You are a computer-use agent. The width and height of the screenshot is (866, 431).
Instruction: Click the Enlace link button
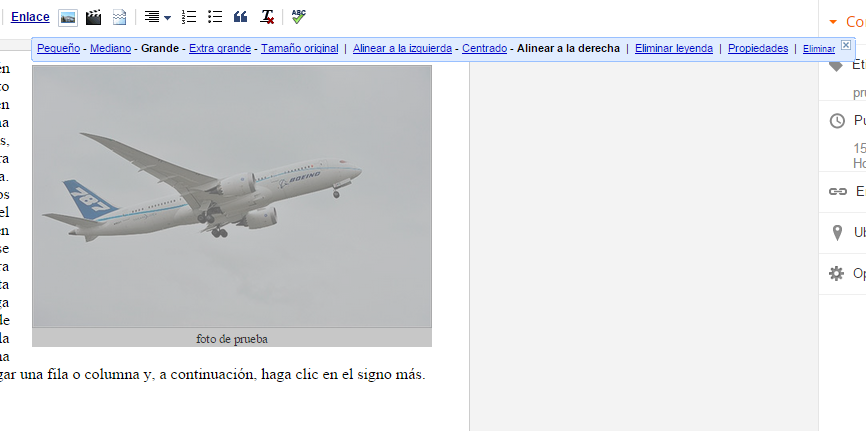click(30, 17)
